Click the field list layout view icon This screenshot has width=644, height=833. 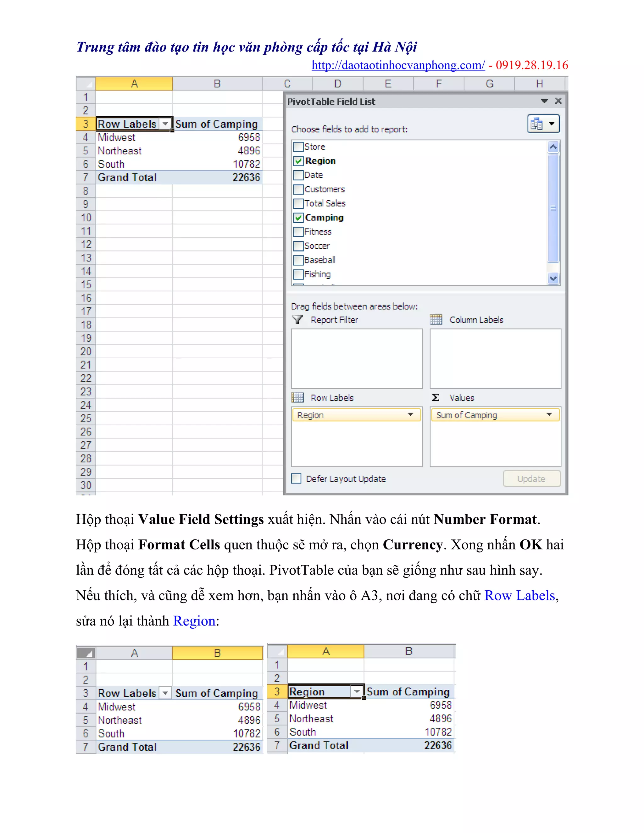tap(537, 124)
